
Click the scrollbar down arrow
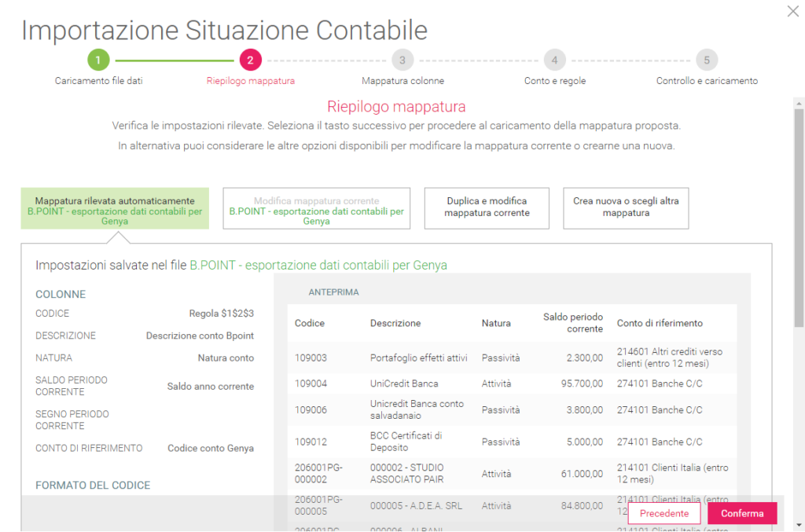click(799, 525)
